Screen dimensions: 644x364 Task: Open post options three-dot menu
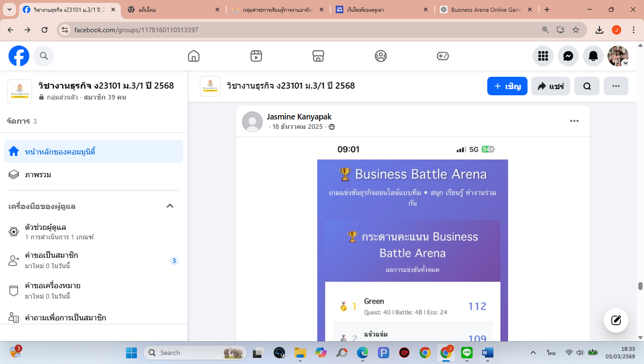pyautogui.click(x=574, y=121)
